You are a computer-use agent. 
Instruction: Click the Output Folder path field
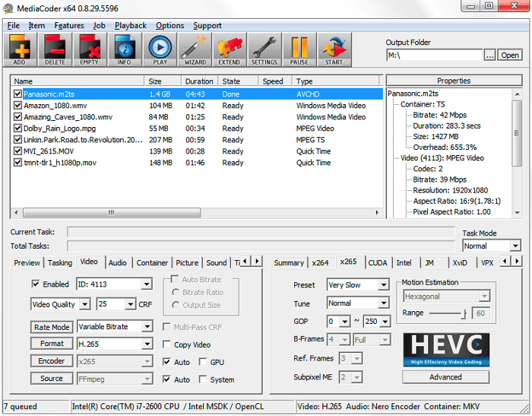[433, 55]
